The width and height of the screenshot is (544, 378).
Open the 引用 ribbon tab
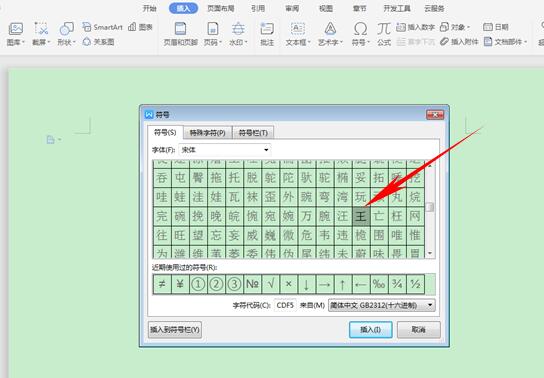point(258,8)
